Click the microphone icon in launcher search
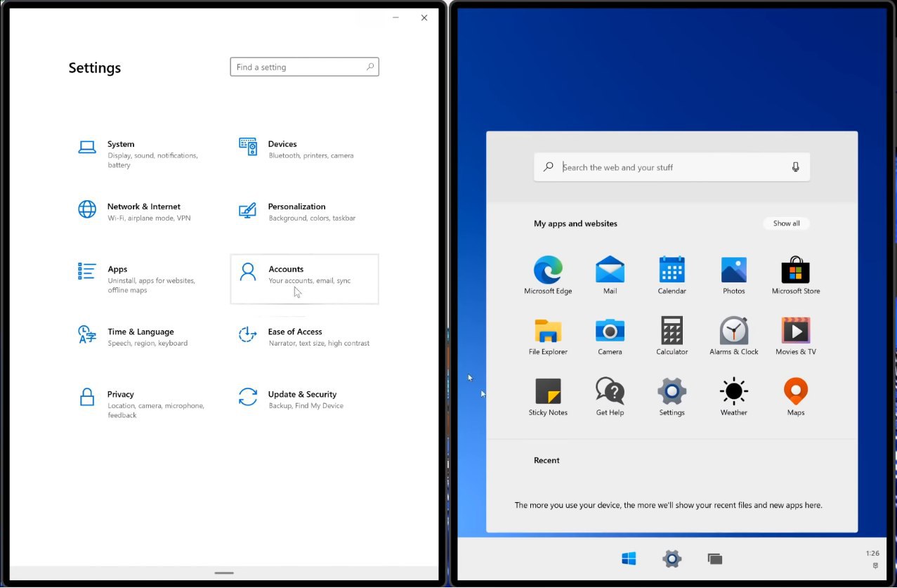The width and height of the screenshot is (897, 588). [x=796, y=167]
